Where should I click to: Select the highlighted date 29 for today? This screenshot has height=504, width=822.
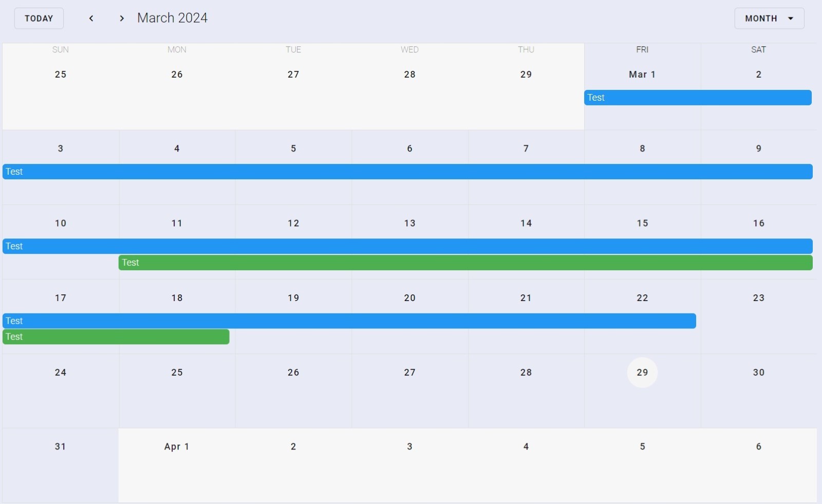click(x=642, y=372)
